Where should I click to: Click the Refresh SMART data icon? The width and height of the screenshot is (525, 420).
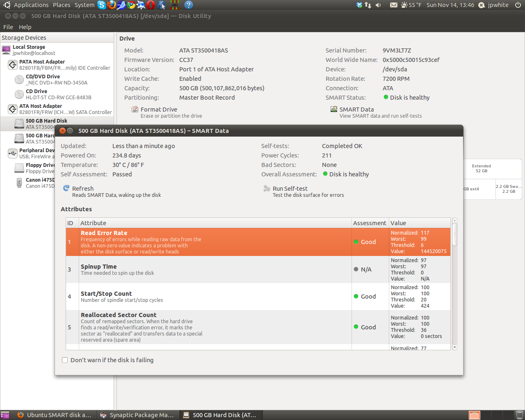66,188
